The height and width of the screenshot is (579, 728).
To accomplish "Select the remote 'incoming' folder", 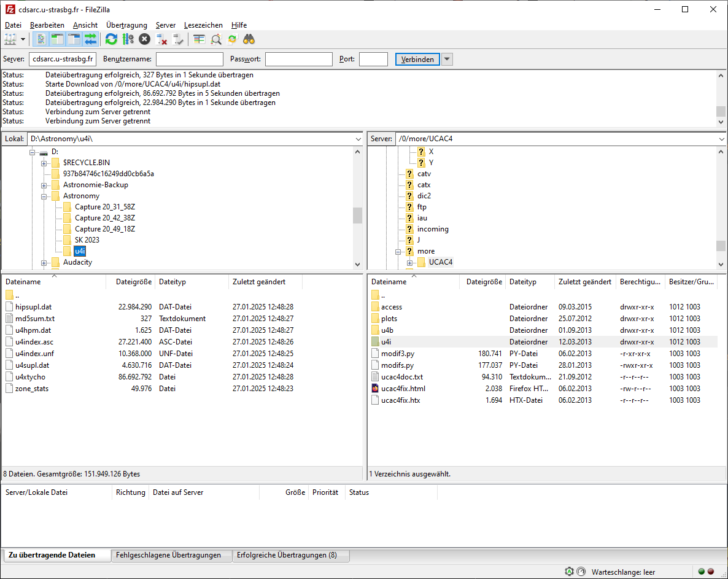I will [x=433, y=229].
